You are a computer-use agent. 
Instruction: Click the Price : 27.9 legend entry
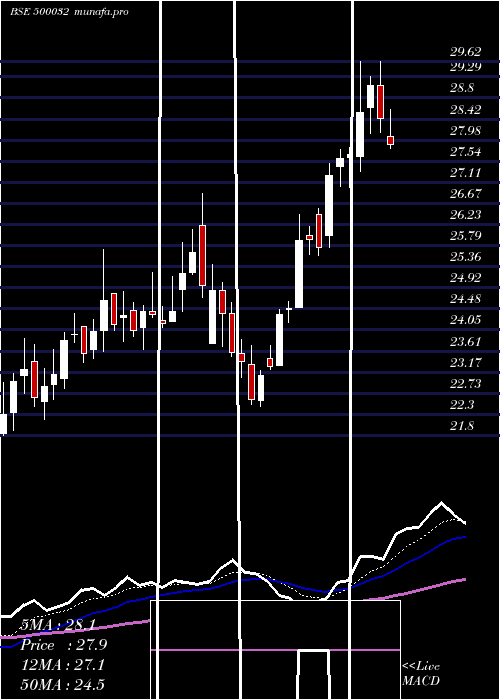(x=64, y=645)
